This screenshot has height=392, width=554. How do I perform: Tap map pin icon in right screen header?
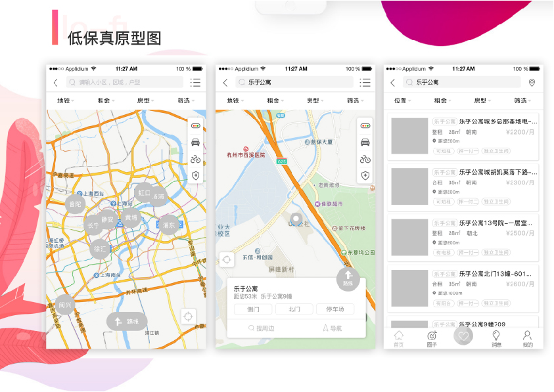coord(532,83)
